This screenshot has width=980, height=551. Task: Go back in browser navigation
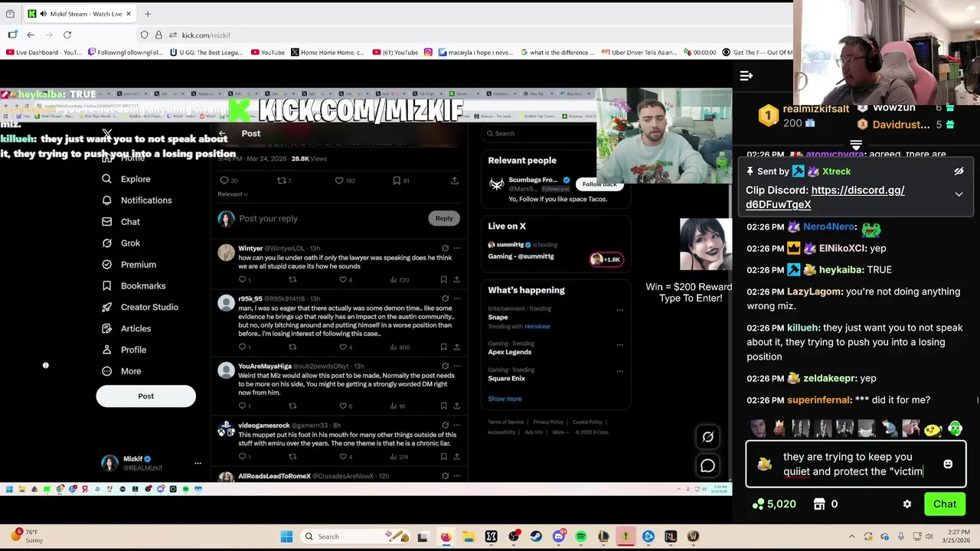tap(31, 35)
